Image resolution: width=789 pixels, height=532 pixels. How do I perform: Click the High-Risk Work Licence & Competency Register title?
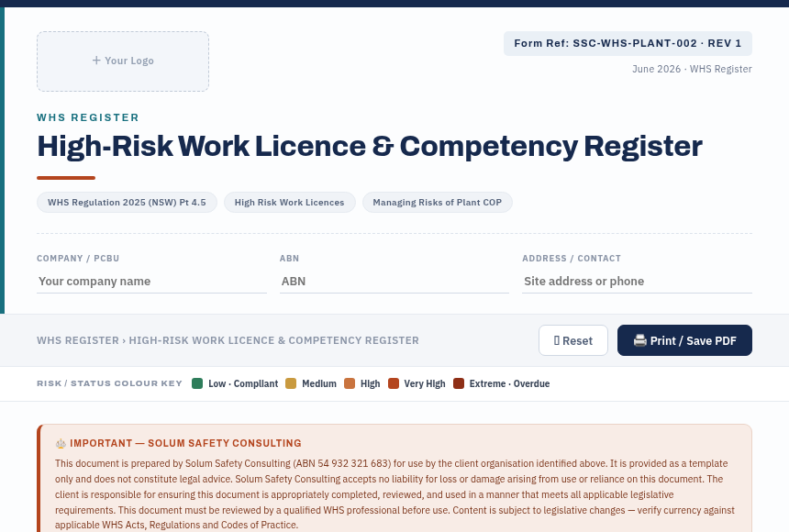click(x=370, y=147)
